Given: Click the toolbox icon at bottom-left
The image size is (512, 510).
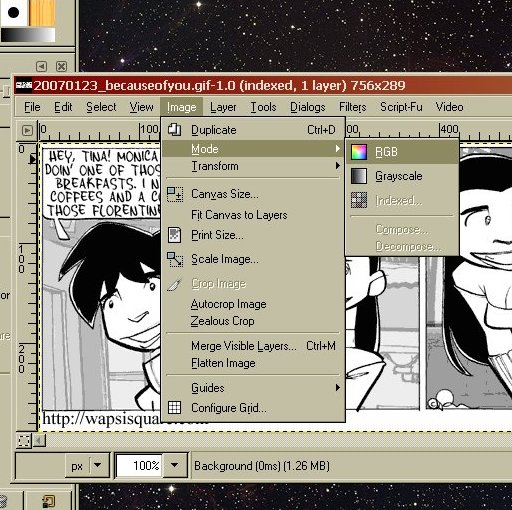Looking at the screenshot, I should click(49, 501).
